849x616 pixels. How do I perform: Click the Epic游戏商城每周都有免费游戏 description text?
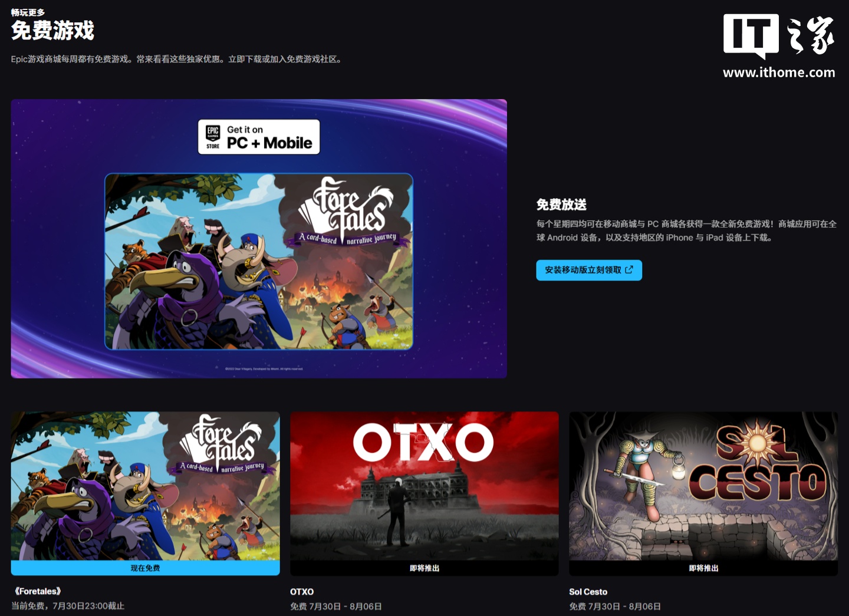point(176,59)
